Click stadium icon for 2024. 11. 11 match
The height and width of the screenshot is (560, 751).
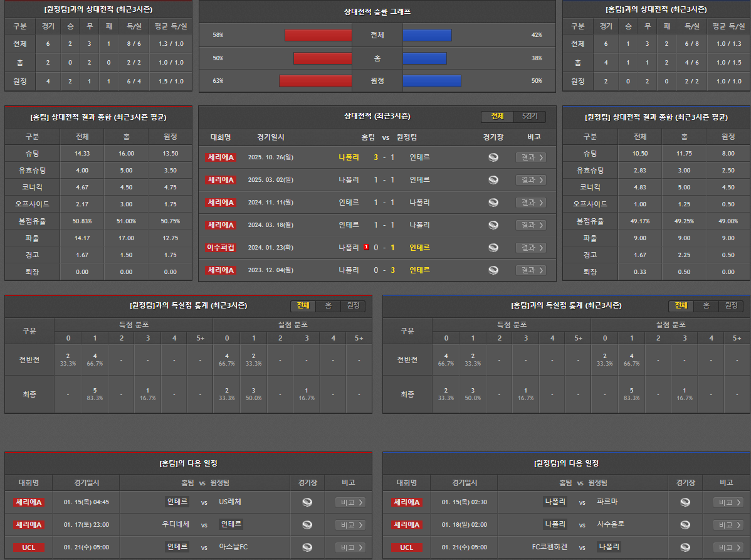pos(493,203)
